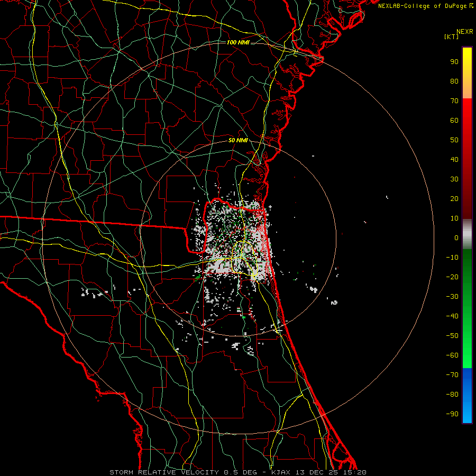Image resolution: width=476 pixels, height=476 pixels.
Task: Click the 20 value on the velocity scale
Action: click(454, 198)
